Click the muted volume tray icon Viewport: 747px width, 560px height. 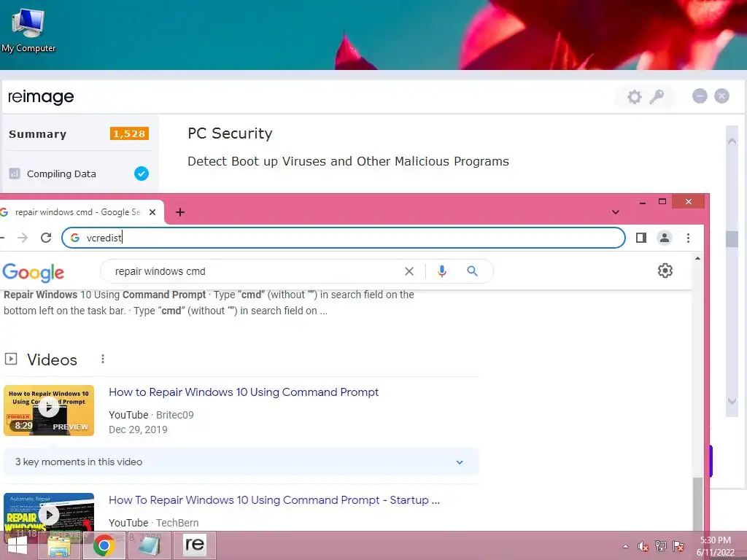click(x=643, y=546)
